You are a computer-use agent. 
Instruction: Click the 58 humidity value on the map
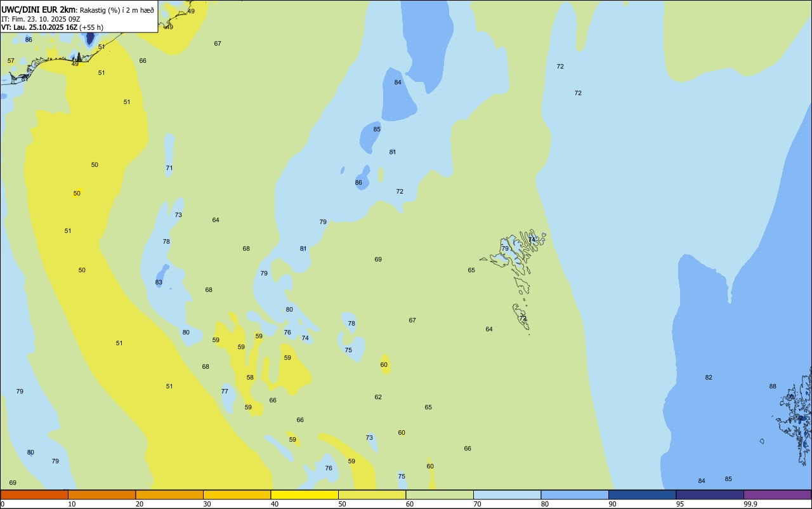[250, 378]
